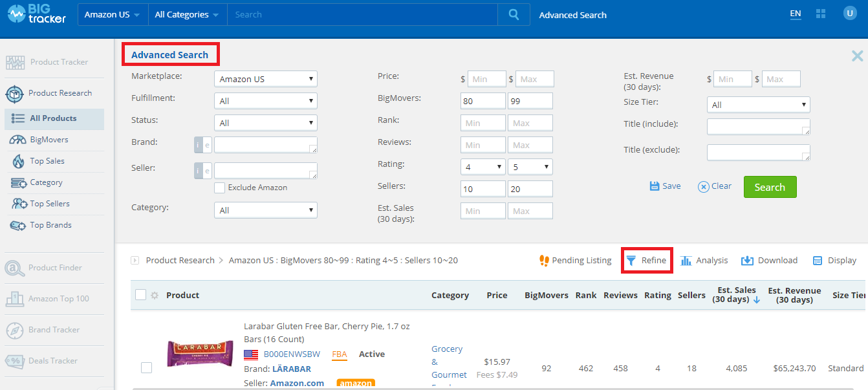Viewport: 868px width, 390px height.
Task: Click the Title (include) text box
Action: [759, 127]
